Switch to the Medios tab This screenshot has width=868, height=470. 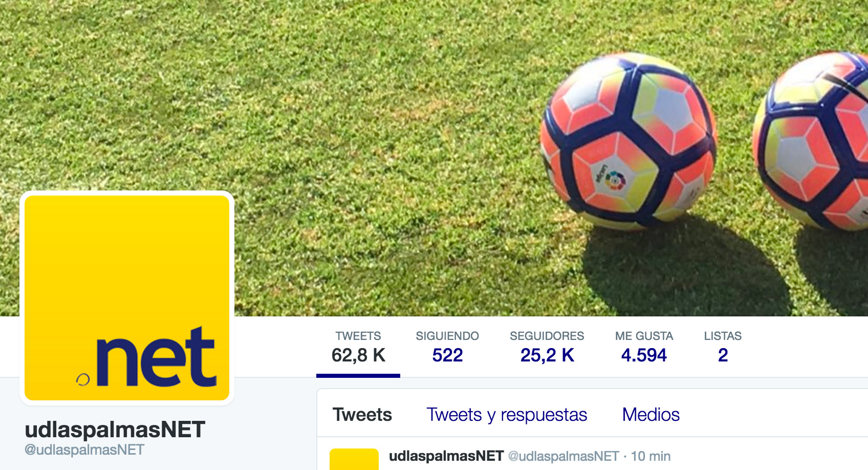point(651,415)
